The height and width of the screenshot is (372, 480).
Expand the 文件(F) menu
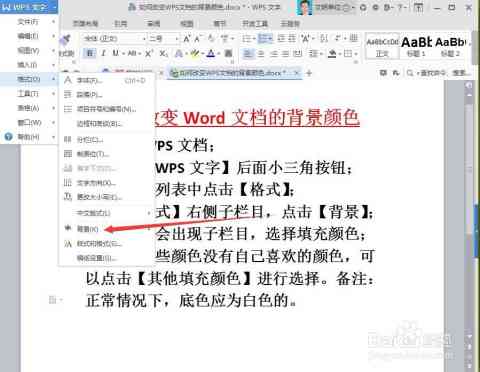pyautogui.click(x=29, y=22)
